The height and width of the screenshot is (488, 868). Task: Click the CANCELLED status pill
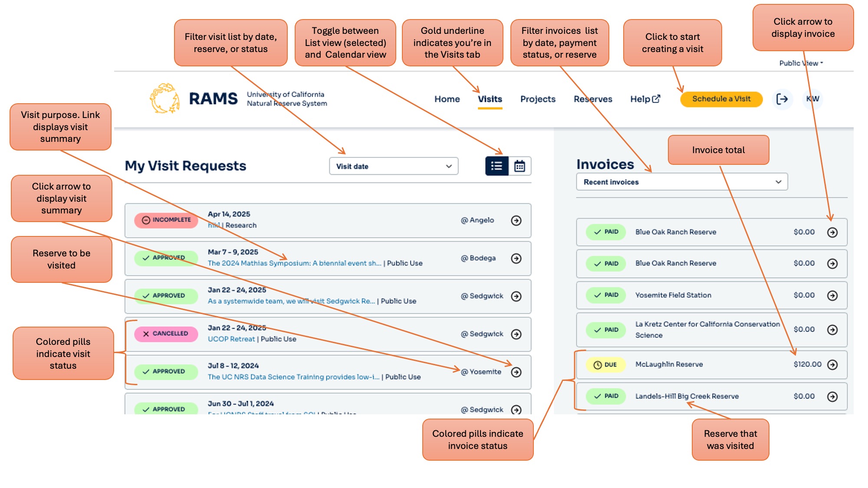point(166,334)
